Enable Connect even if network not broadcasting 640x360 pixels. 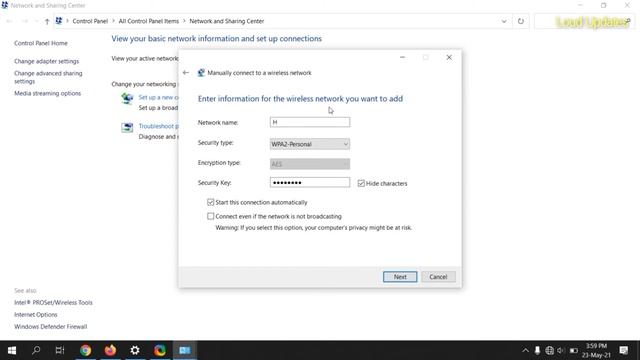[x=211, y=216]
